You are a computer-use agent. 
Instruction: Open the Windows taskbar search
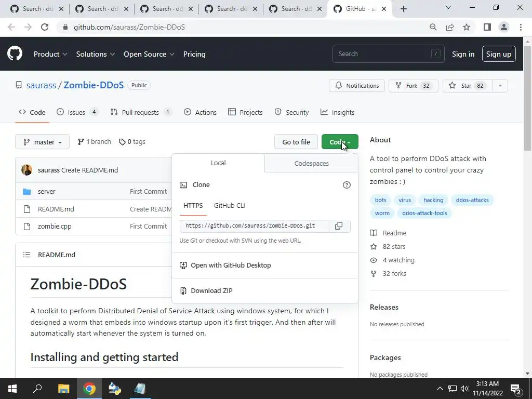(37, 389)
